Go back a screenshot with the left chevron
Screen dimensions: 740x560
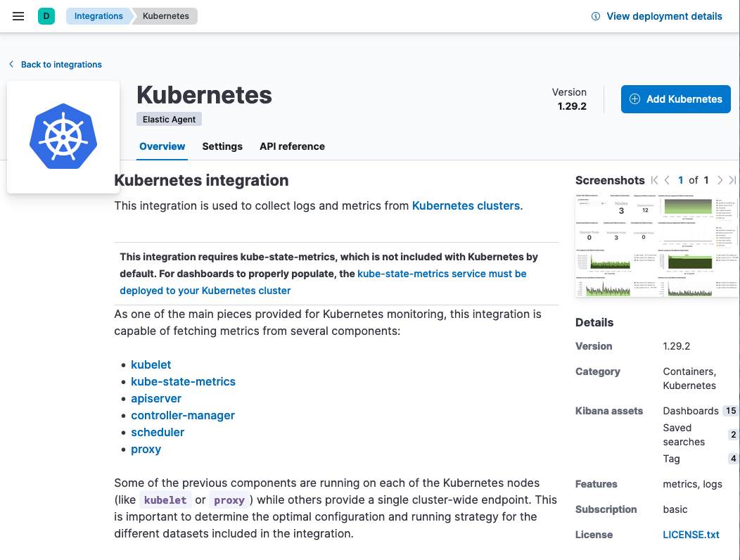[x=666, y=180]
